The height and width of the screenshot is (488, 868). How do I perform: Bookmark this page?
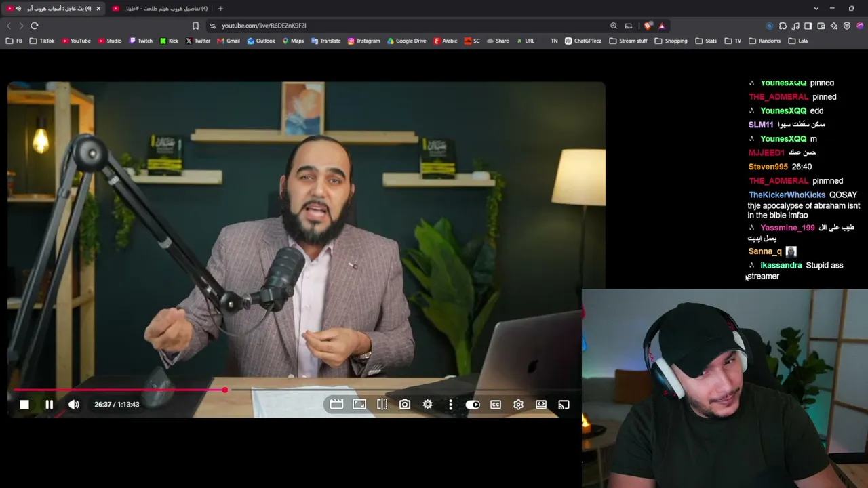195,26
